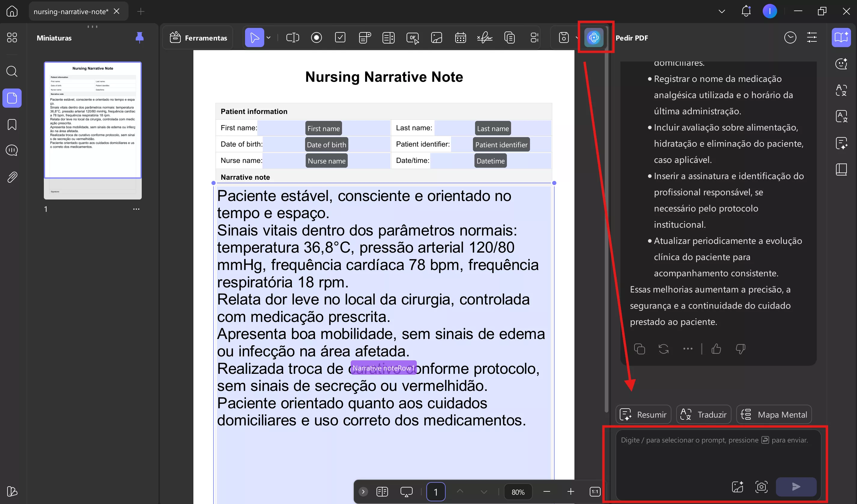Select the Nurse name form field
857x504 pixels.
click(x=326, y=161)
